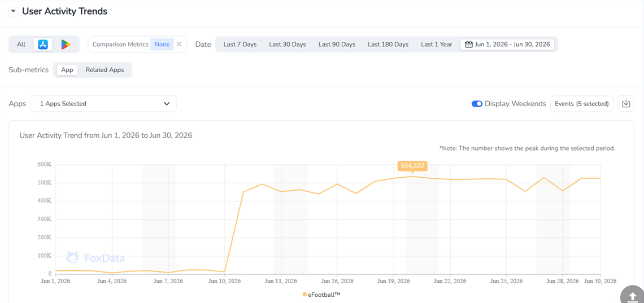Select the Apple App Store icon
The image size is (644, 303).
pyautogui.click(x=43, y=44)
